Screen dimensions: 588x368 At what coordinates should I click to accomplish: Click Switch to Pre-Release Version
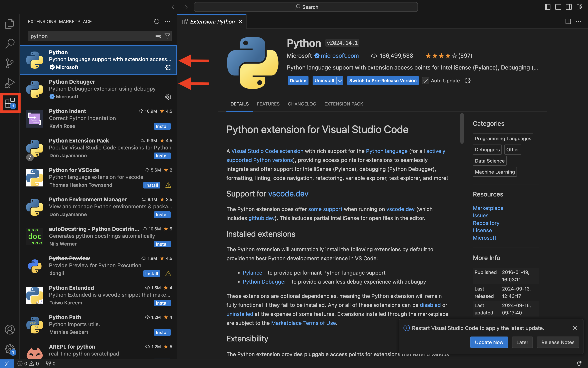click(x=383, y=81)
